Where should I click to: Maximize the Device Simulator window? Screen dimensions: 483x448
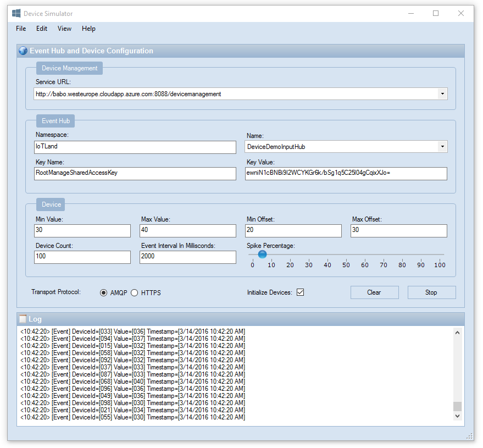(x=436, y=13)
